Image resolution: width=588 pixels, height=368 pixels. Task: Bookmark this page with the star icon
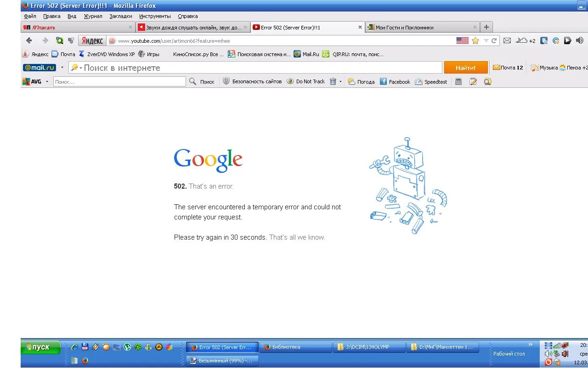pyautogui.click(x=475, y=40)
